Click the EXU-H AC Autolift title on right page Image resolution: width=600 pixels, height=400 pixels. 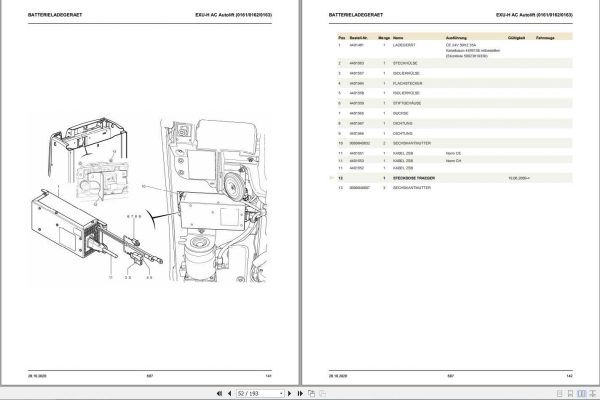534,15
